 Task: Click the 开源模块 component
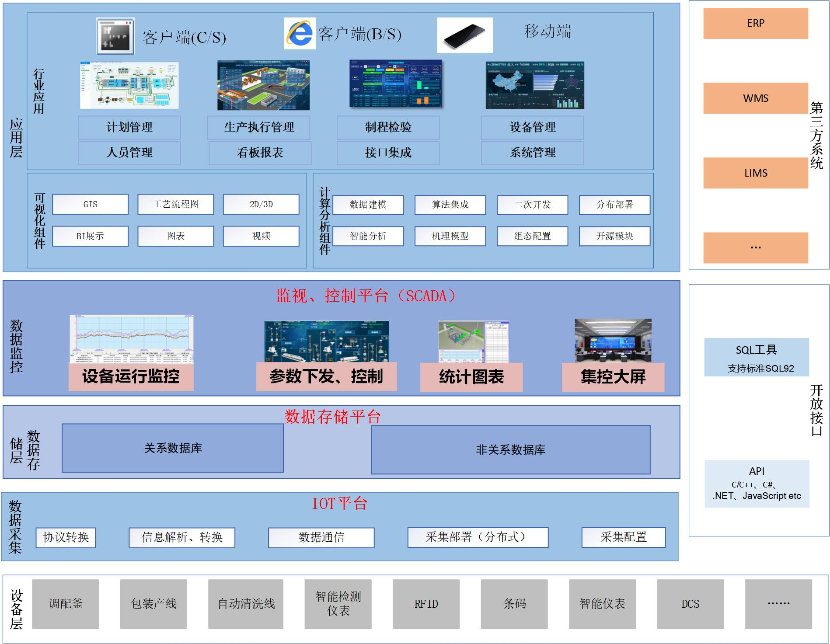click(615, 236)
